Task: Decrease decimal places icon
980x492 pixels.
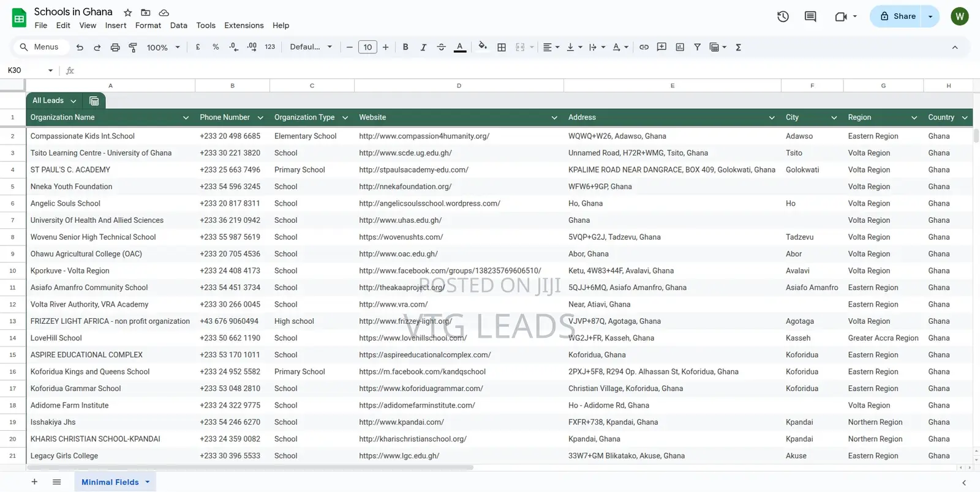Action: pyautogui.click(x=233, y=47)
